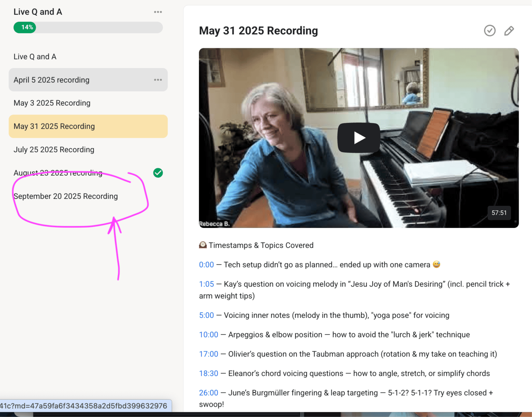
Task: Jump to the 0:00 timestamp link
Action: coord(206,265)
